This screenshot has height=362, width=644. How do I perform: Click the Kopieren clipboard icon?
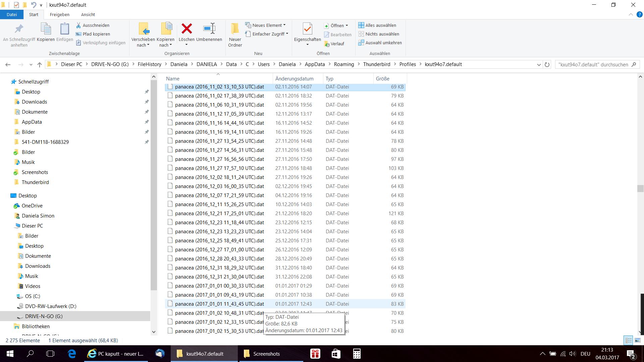[x=46, y=29]
